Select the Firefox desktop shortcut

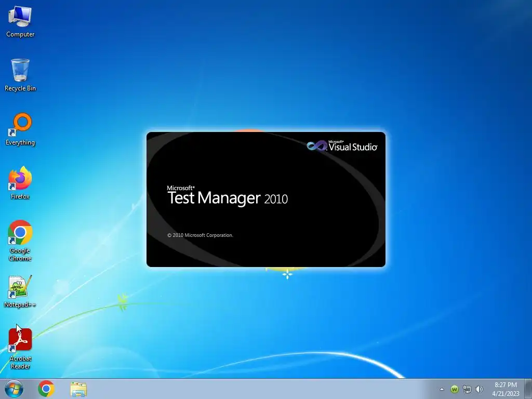pos(20,183)
